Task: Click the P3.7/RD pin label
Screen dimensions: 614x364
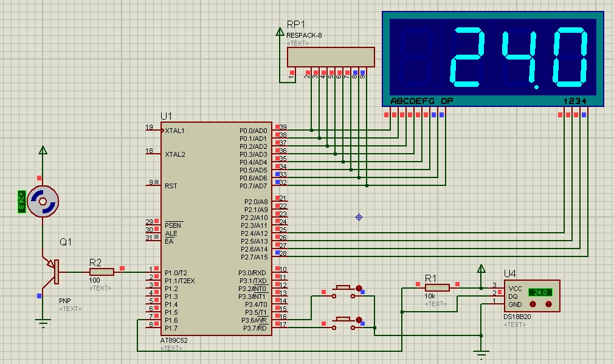Action: click(x=255, y=328)
